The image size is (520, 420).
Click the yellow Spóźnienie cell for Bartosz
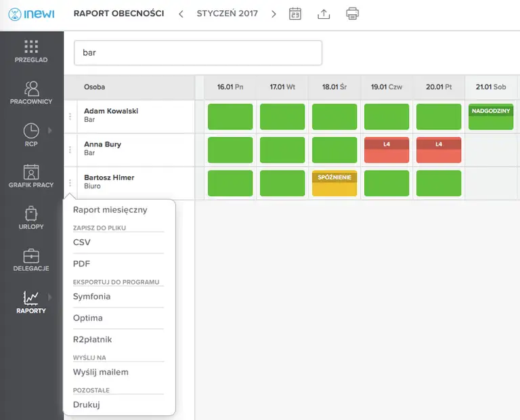click(x=334, y=184)
